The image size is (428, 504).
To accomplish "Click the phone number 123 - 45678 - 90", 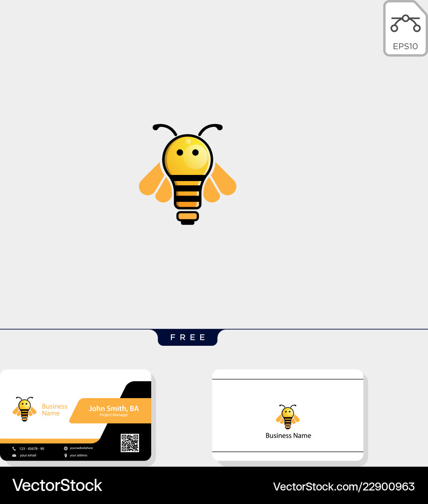I will tap(31, 448).
